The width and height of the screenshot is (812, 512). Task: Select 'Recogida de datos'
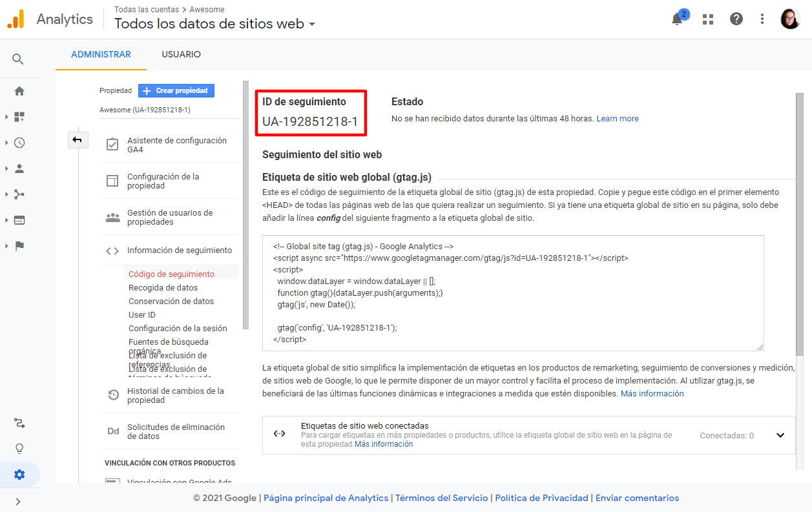pyautogui.click(x=163, y=288)
